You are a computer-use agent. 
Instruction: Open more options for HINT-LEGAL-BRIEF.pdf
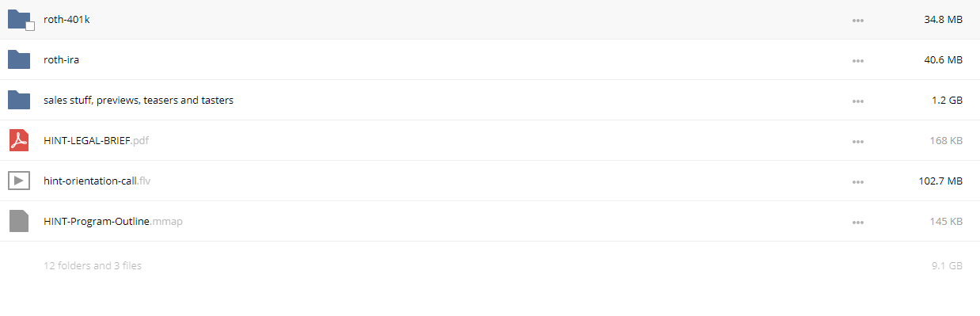click(x=857, y=141)
